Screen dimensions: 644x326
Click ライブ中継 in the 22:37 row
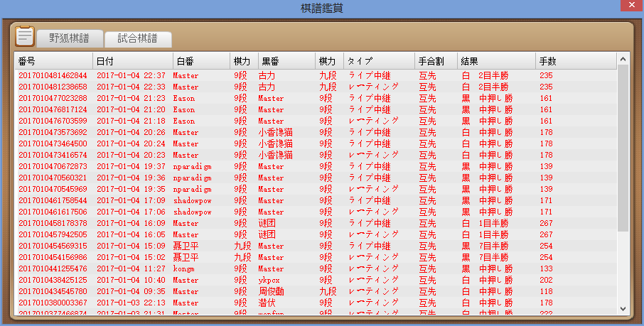tap(370, 75)
